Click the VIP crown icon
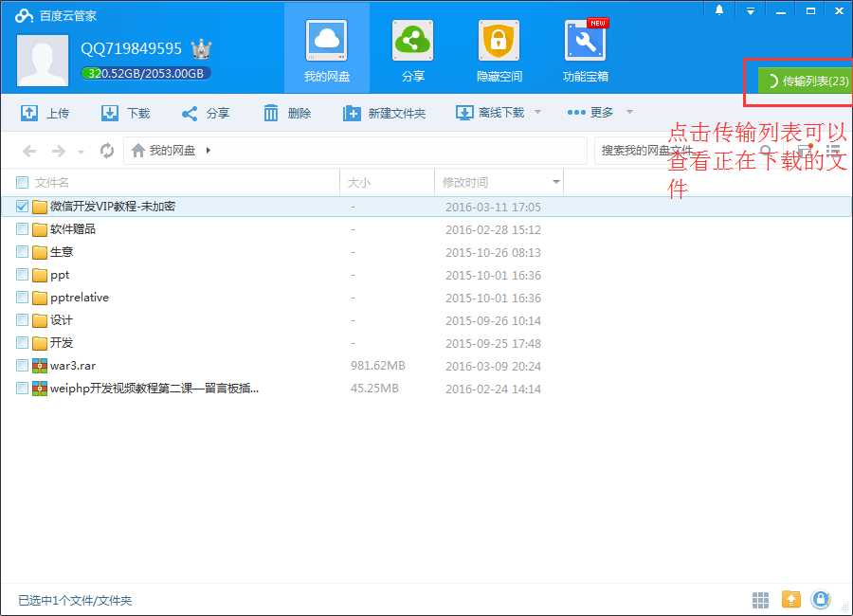Image resolution: width=853 pixels, height=616 pixels. pyautogui.click(x=201, y=49)
